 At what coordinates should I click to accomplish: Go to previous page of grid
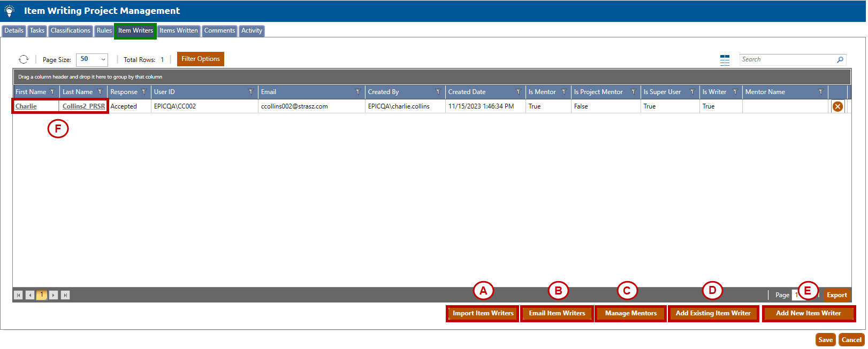point(30,295)
